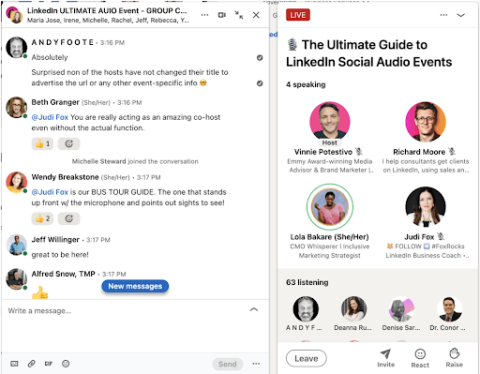Click 'Richard Moore' speaker name
This screenshot has height=374, width=480.
coord(419,152)
